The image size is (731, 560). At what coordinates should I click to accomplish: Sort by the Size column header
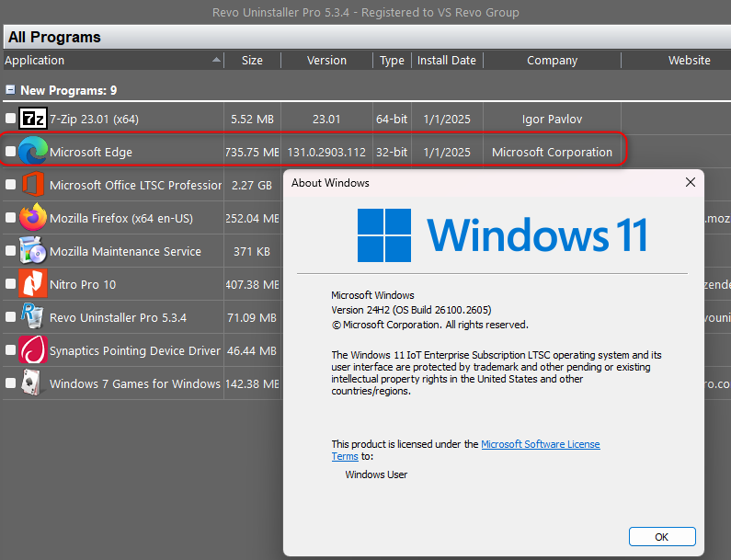(x=252, y=60)
